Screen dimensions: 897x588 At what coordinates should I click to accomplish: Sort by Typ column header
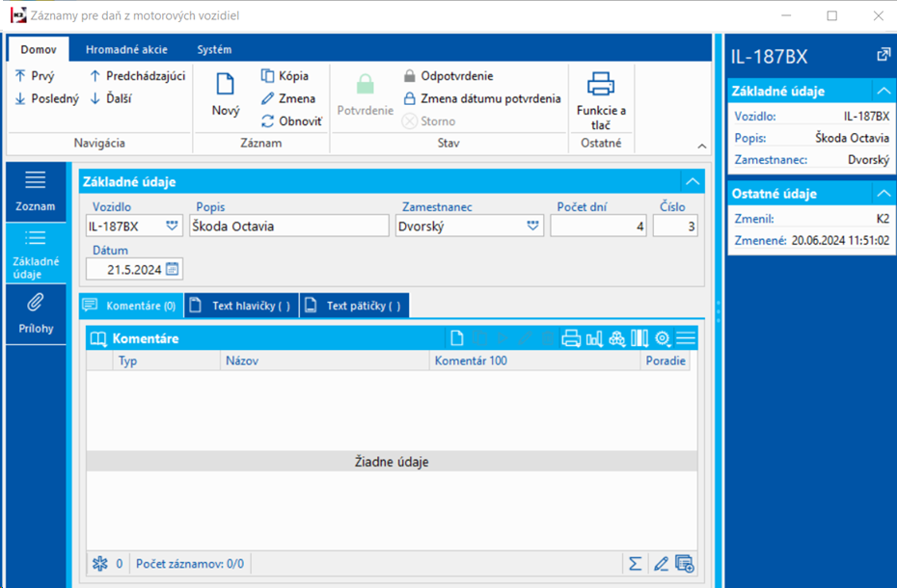(166, 361)
